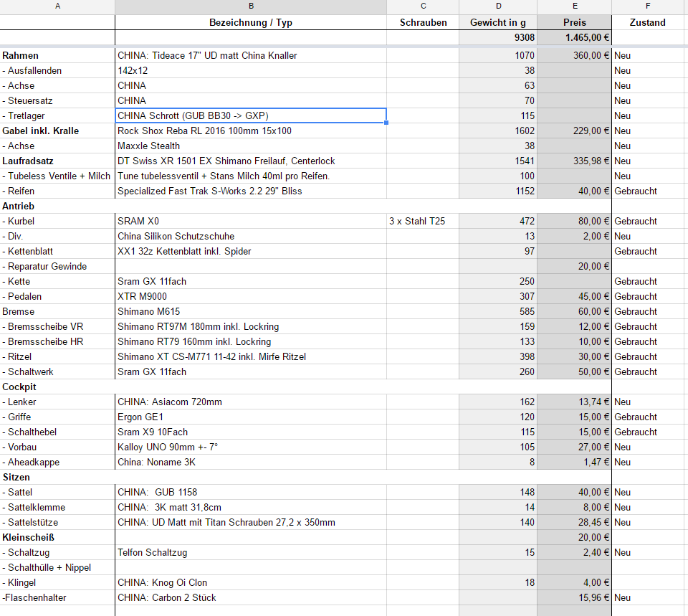Click the 'CHINA Schrott (GUB BB30 -> GXP)' cell
Viewport: 688px width, 616px height.
pyautogui.click(x=250, y=115)
